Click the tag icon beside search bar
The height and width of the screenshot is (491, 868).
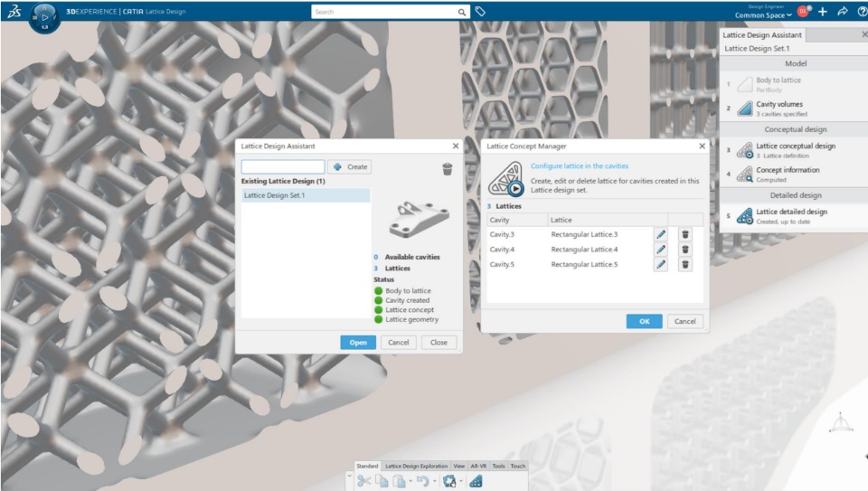click(480, 11)
